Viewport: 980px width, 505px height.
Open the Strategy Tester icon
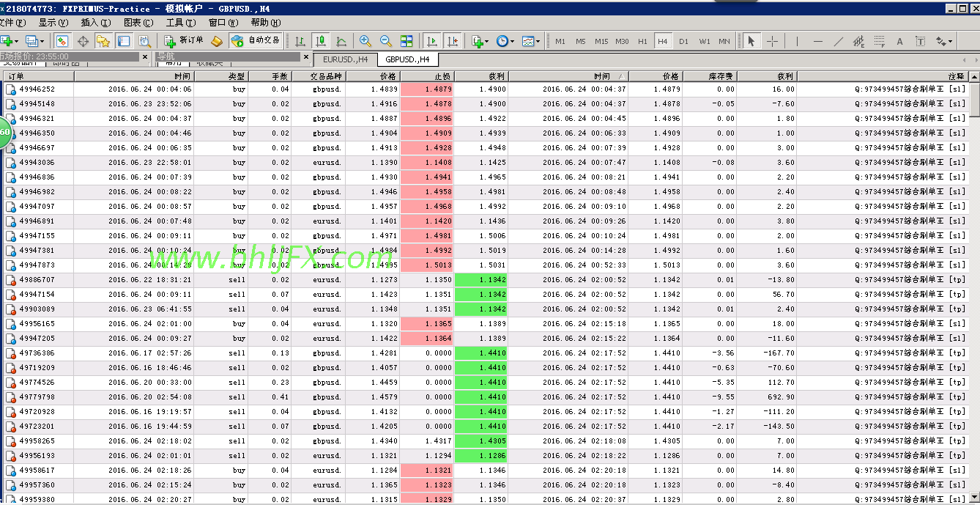tap(144, 41)
